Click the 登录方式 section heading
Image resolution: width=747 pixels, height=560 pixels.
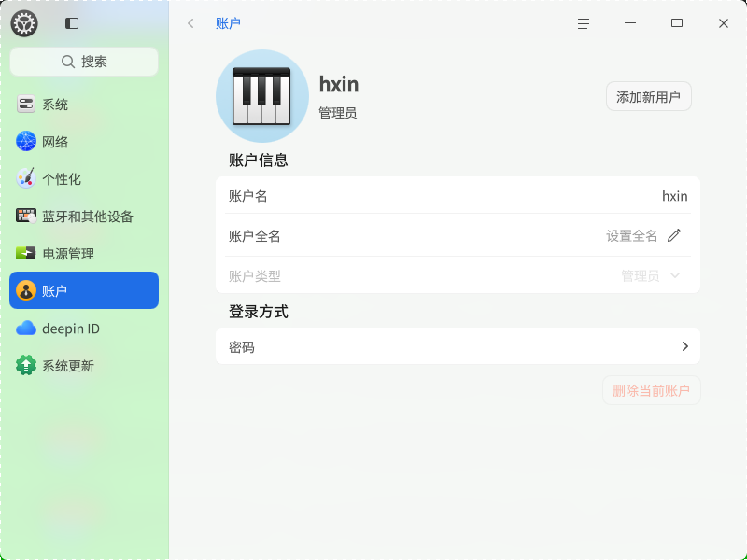(259, 312)
